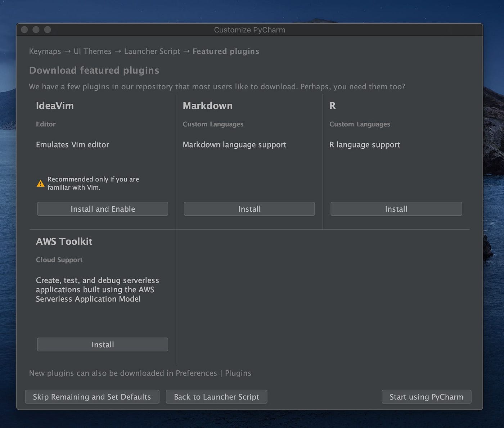The image size is (504, 428).
Task: Open the Launcher Script breadcrumb link
Action: pos(152,51)
